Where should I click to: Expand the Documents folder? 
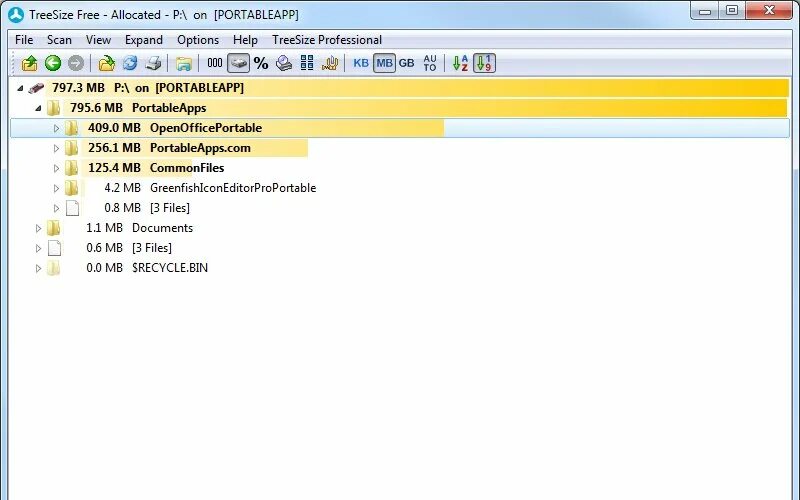point(38,228)
